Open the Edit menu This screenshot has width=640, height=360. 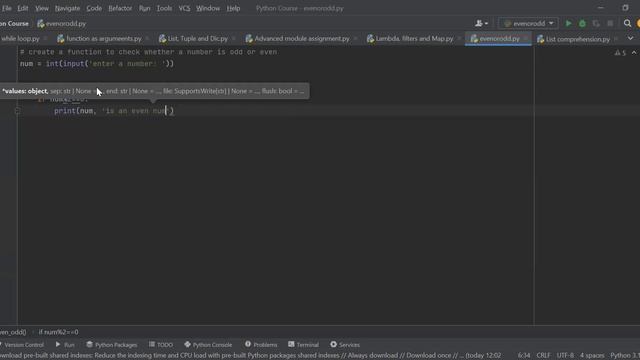23,8
